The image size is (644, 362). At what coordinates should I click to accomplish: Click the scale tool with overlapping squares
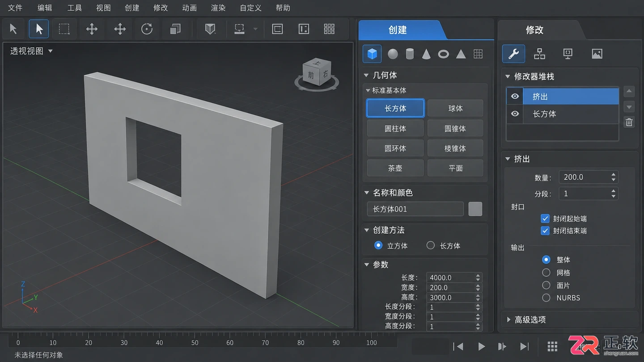point(175,29)
